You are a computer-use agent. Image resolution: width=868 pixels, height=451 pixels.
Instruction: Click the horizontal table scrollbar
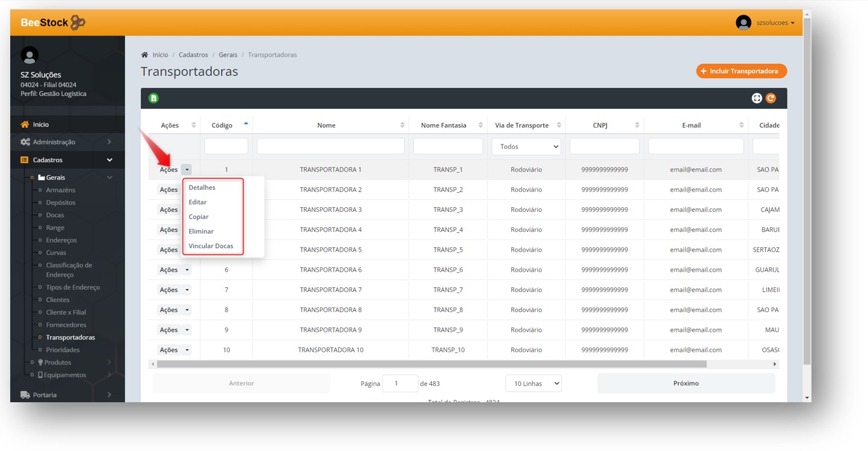pyautogui.click(x=431, y=364)
